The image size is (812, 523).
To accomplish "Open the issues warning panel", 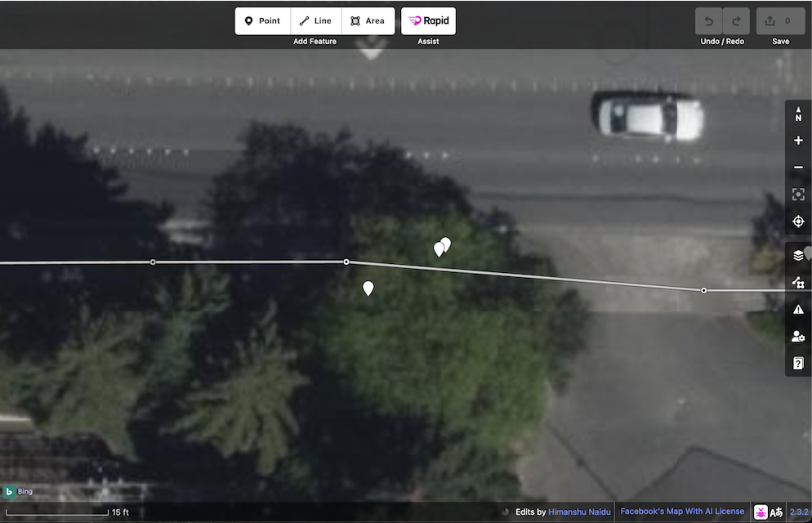I will (798, 309).
